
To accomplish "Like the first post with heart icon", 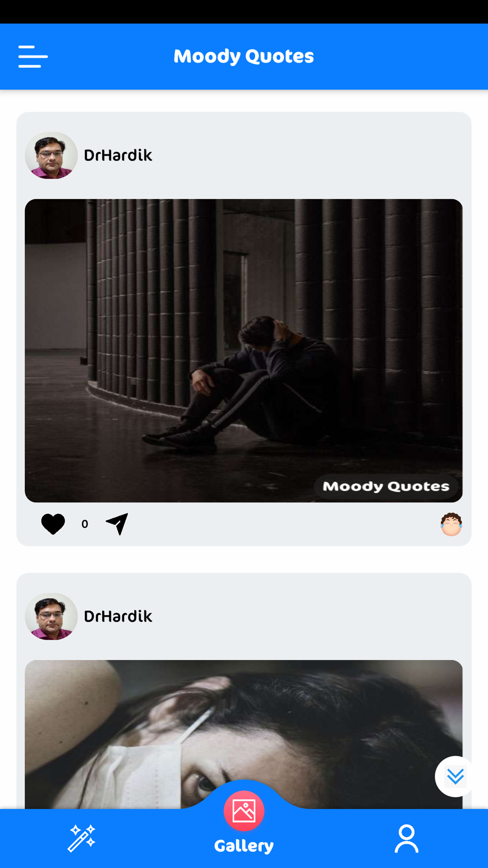I will click(53, 524).
